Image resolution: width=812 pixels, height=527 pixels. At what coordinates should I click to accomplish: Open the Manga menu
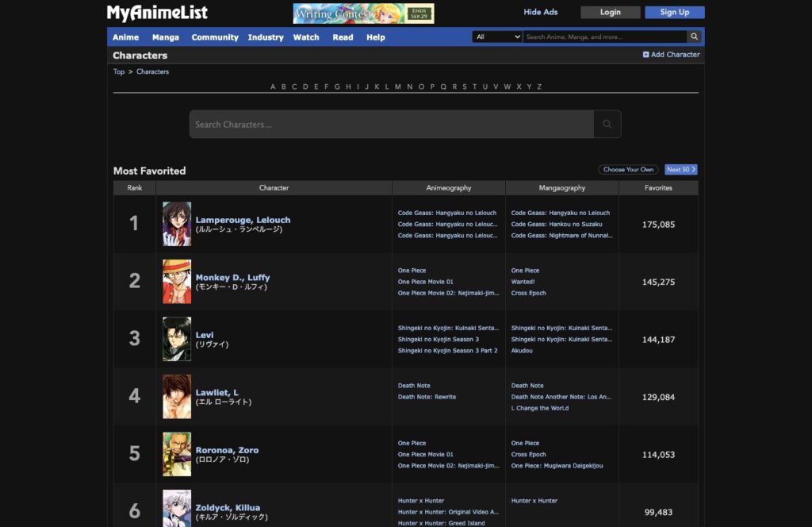pos(165,37)
